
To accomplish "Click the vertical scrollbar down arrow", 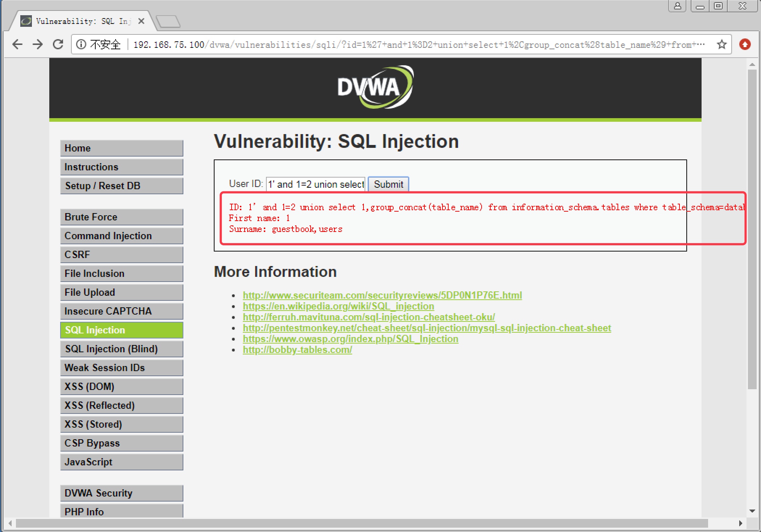I will point(752,511).
